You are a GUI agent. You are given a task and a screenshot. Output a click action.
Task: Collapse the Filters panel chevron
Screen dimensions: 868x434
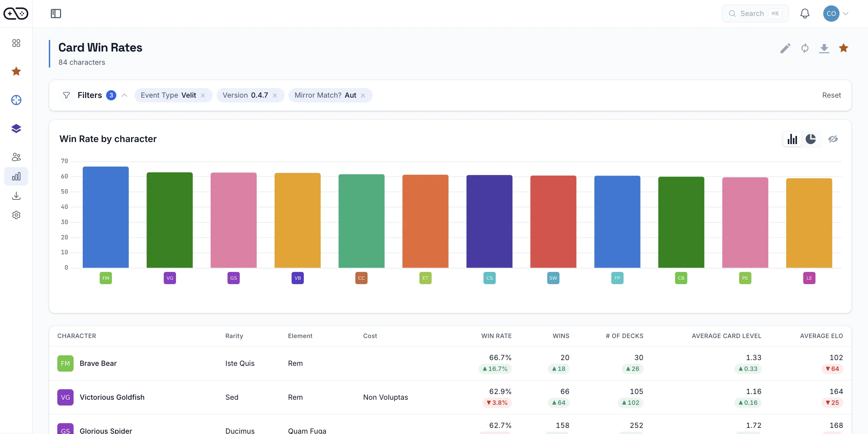(124, 95)
